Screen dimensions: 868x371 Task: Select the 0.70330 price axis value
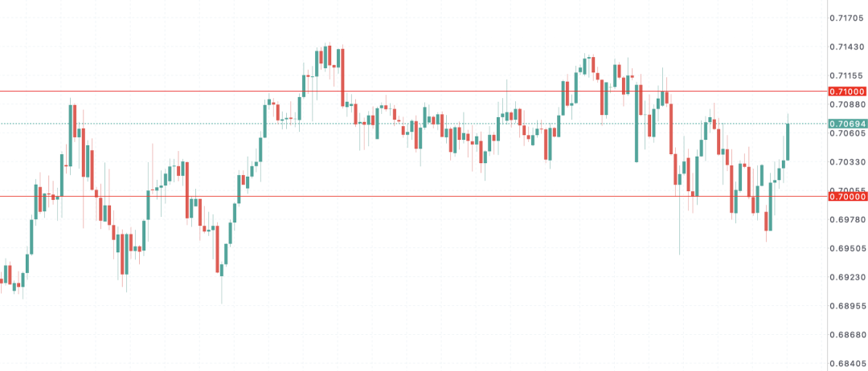point(846,162)
